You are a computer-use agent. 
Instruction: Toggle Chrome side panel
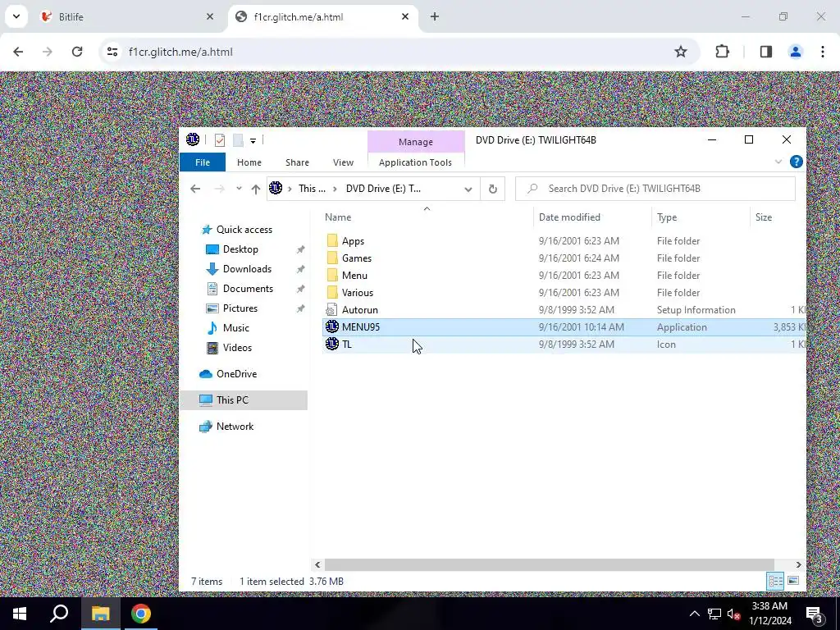point(766,52)
